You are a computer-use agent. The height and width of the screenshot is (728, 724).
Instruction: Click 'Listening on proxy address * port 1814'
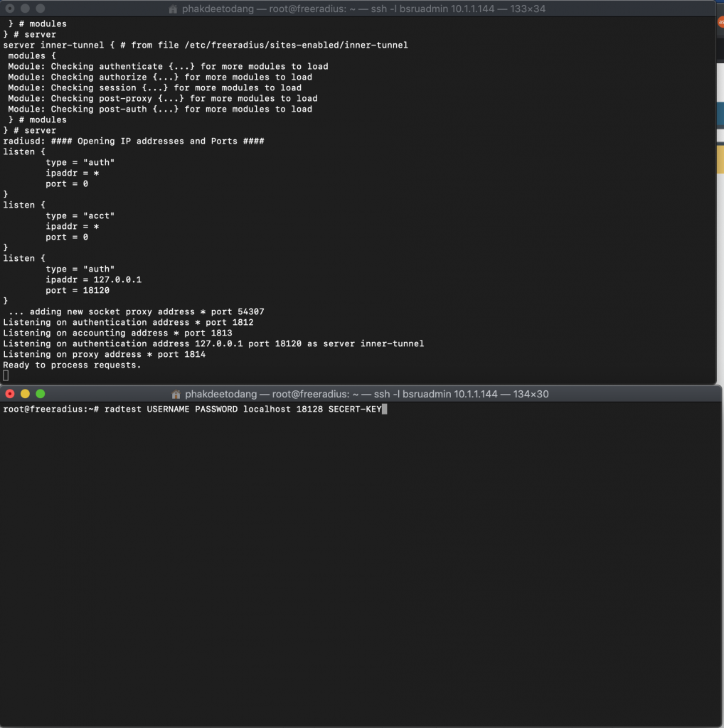click(x=104, y=354)
